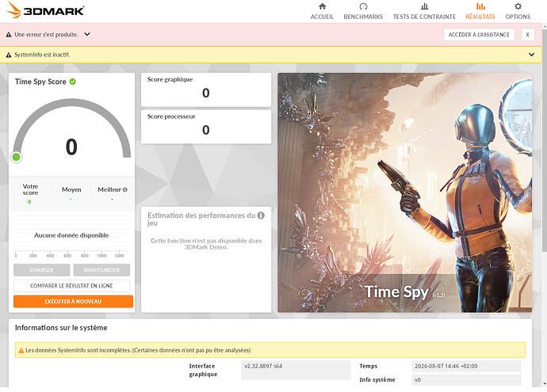The width and height of the screenshot is (547, 392).
Task: Open Tests de contrainte chart icon
Action: 425,6
